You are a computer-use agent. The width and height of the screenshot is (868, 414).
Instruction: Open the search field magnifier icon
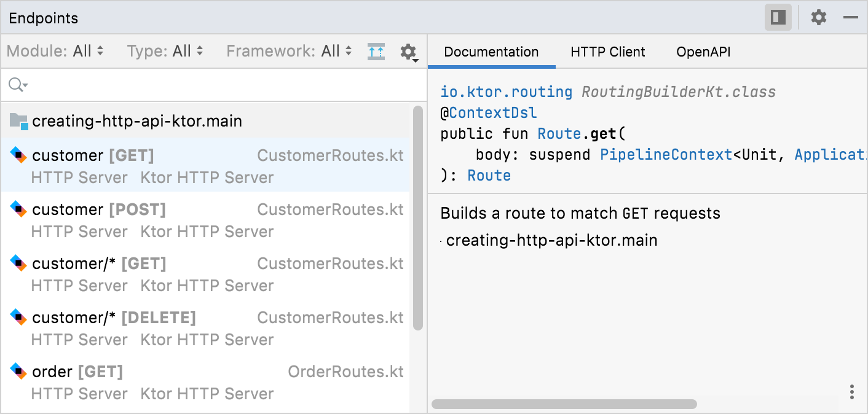(17, 85)
